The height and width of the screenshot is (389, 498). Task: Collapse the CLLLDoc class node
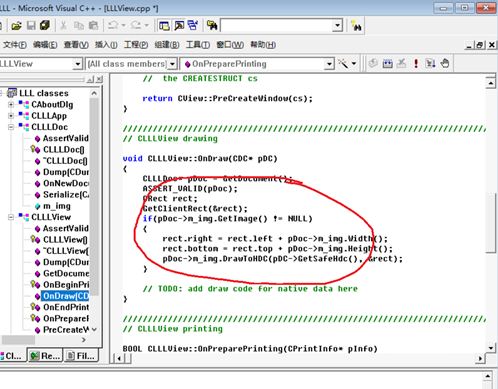(11, 127)
